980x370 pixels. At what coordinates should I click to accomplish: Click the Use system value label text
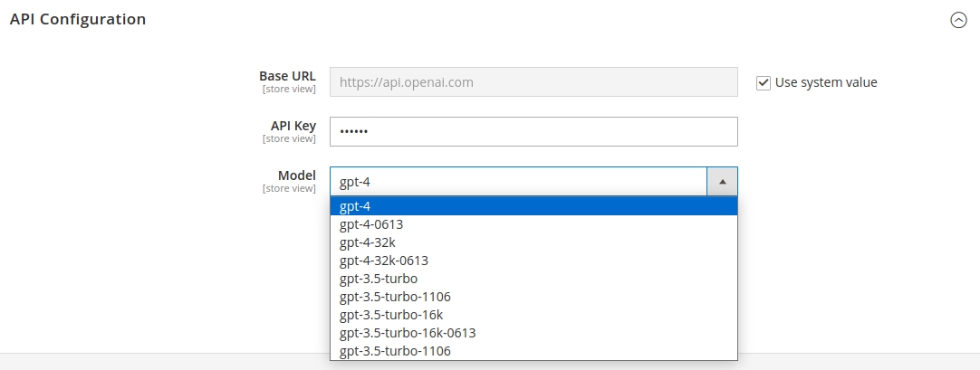click(826, 82)
